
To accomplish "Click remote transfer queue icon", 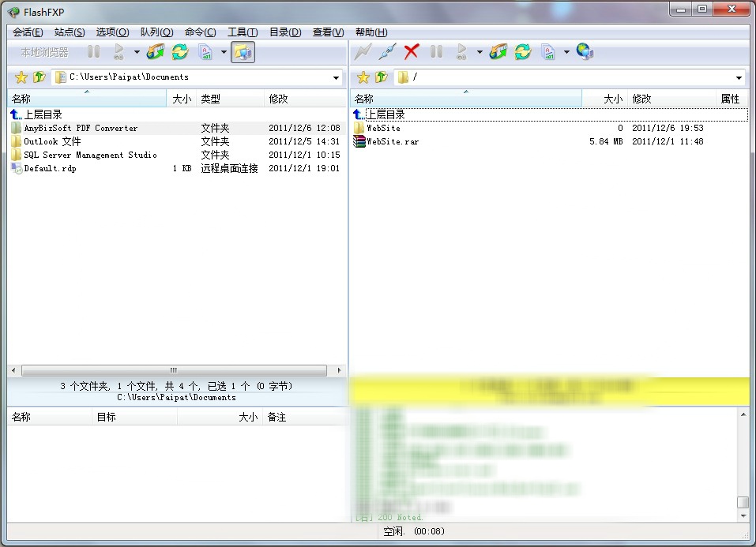I will 498,52.
